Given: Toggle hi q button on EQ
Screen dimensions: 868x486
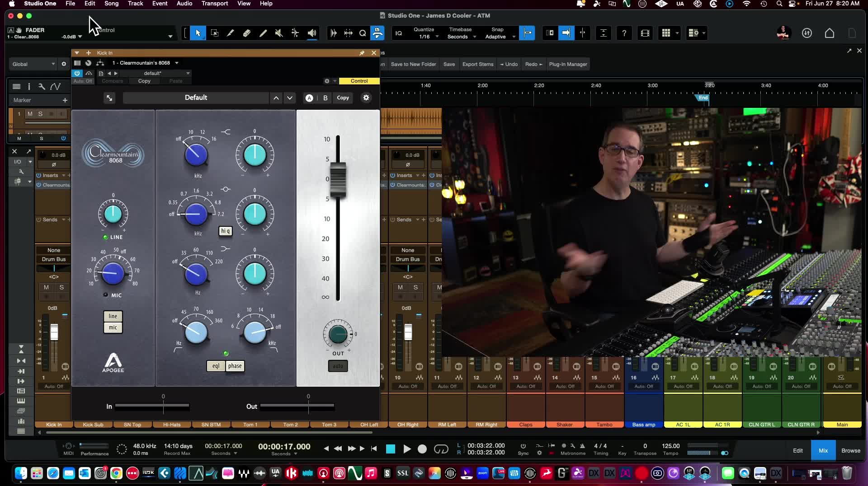Looking at the screenshot, I should (225, 231).
